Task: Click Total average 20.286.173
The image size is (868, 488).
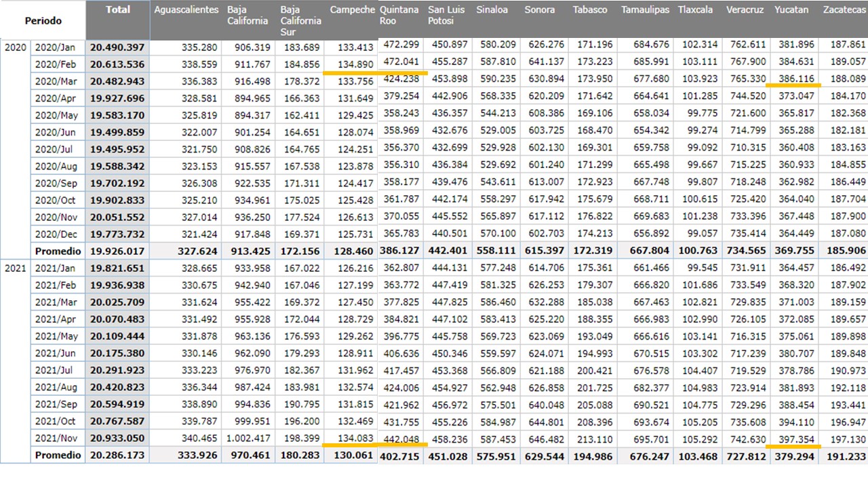Action: click(117, 455)
